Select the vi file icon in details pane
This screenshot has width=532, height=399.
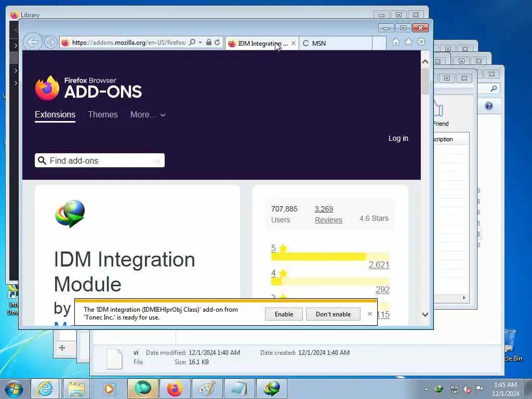114,358
